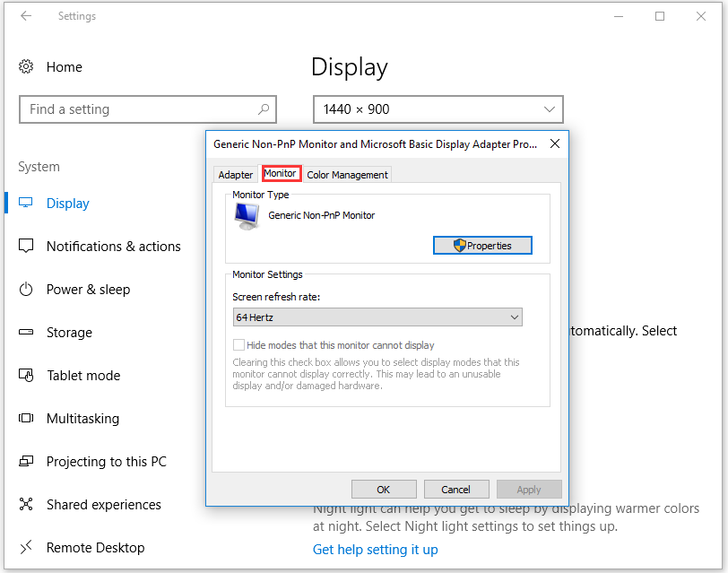Viewport: 728px width, 573px height.
Task: Open Notifications & actions settings
Action: [114, 246]
